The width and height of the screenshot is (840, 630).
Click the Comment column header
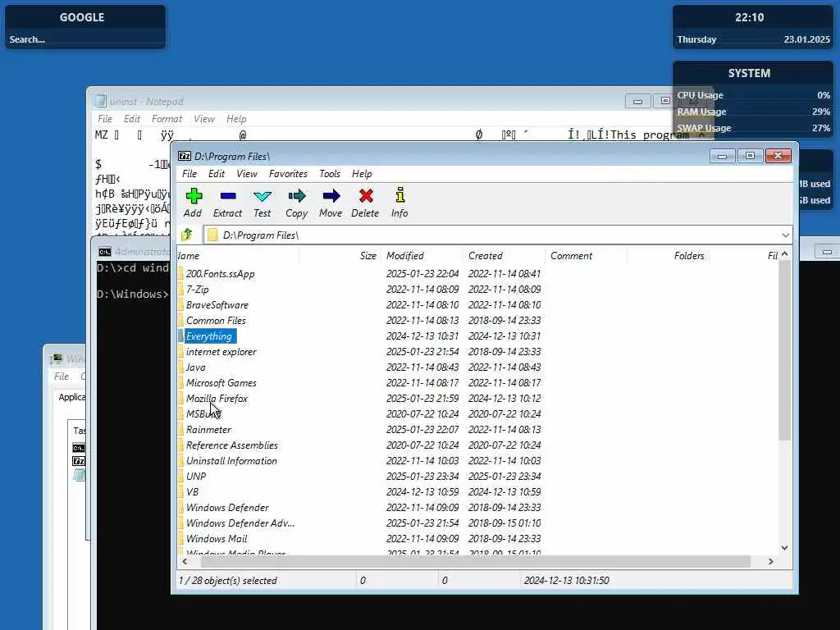(x=586, y=256)
